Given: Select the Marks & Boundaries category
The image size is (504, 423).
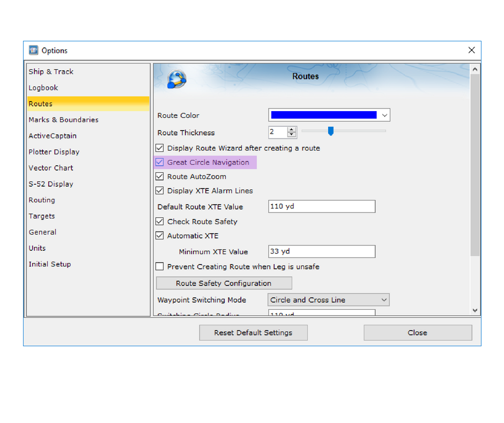Looking at the screenshot, I should [x=63, y=119].
